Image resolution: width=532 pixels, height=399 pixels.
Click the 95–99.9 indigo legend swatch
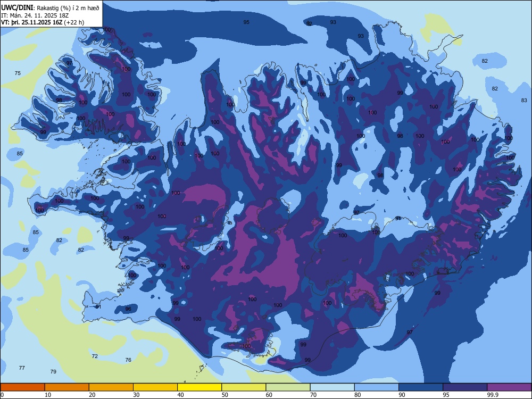coord(465,387)
